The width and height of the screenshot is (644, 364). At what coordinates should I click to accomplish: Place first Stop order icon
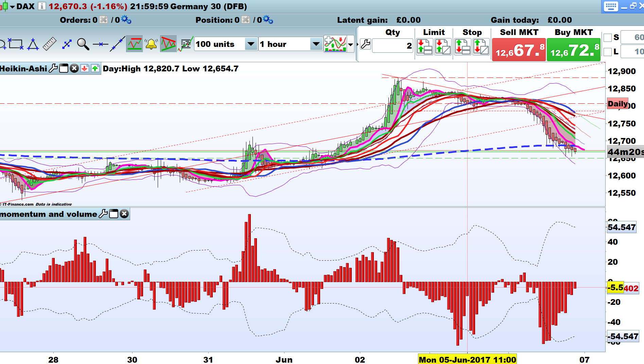point(463,47)
